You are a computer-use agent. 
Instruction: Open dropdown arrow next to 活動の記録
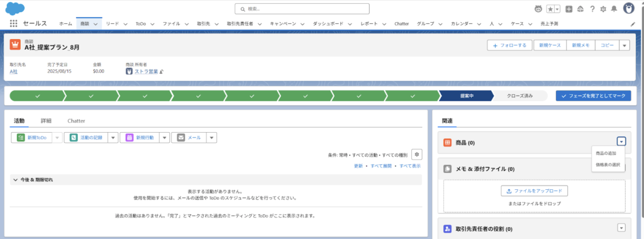click(113, 138)
